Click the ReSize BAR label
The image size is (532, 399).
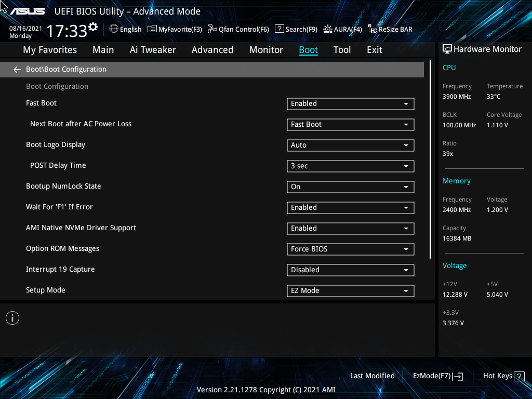pyautogui.click(x=395, y=30)
